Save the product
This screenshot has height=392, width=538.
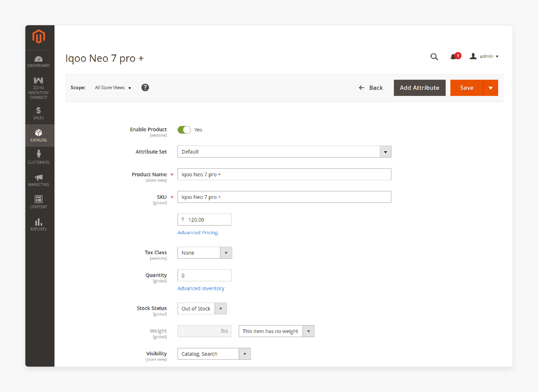[x=467, y=88]
